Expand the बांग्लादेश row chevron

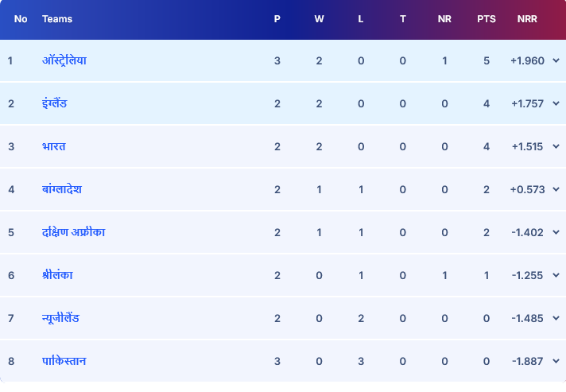coord(555,189)
